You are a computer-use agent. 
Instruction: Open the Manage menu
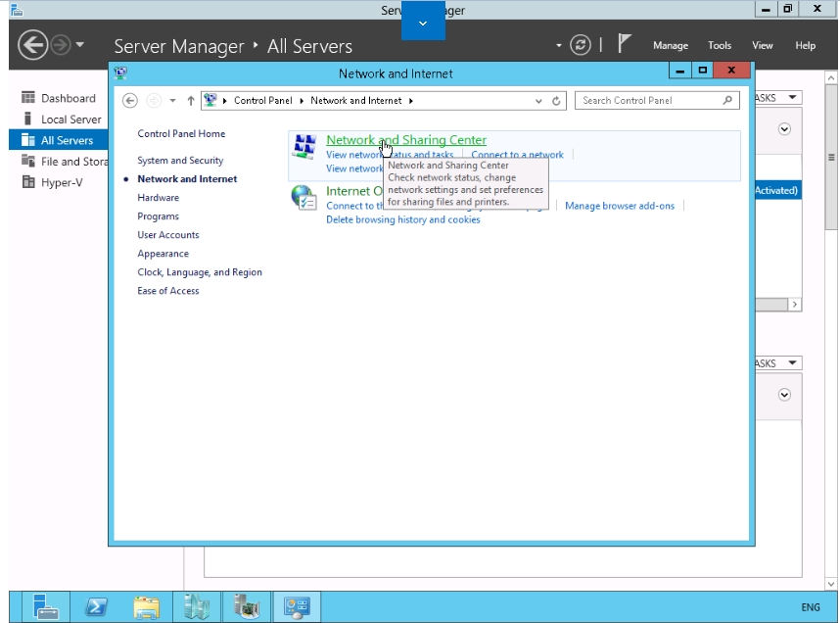tap(671, 46)
